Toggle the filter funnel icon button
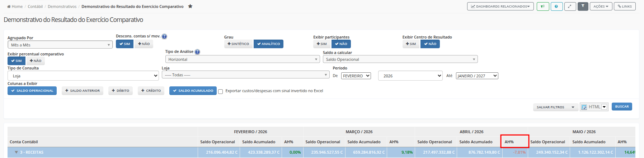The image size is (644, 158). (583, 6)
